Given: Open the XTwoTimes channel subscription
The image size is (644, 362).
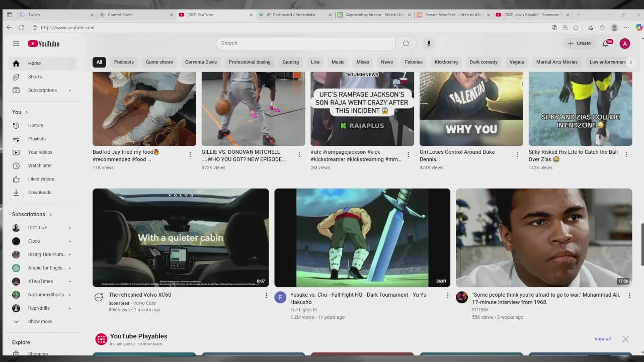Looking at the screenshot, I should [43, 282].
